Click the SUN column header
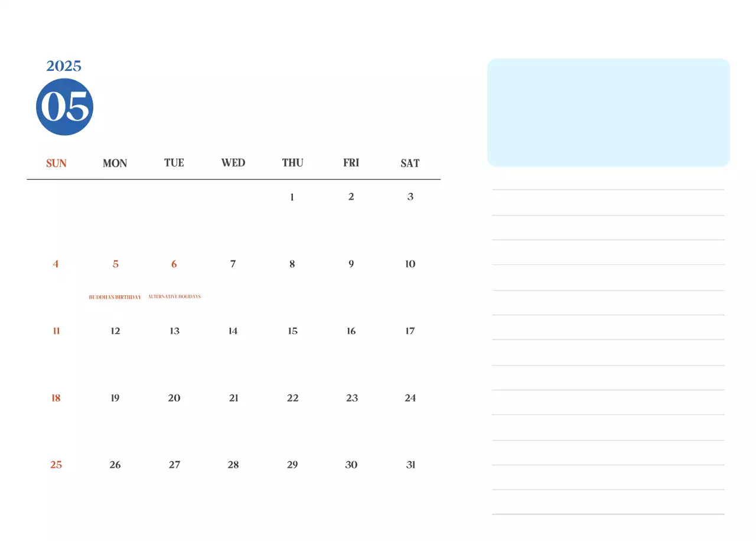This screenshot has height=541, width=756. coord(56,163)
